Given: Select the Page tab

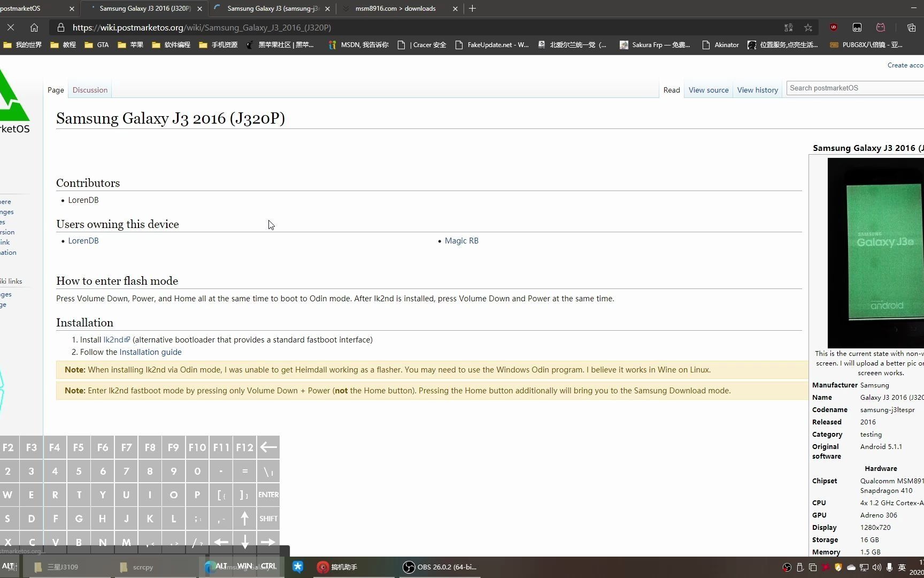Looking at the screenshot, I should click(56, 90).
